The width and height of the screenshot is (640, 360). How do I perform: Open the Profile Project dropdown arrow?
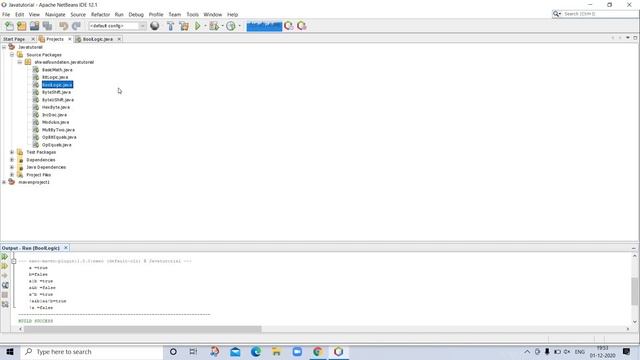pos(239,26)
